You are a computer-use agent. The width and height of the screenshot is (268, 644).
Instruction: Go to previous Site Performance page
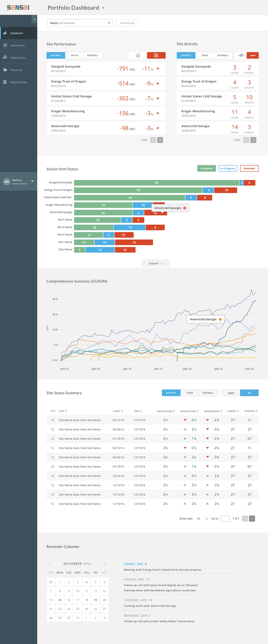click(x=153, y=140)
